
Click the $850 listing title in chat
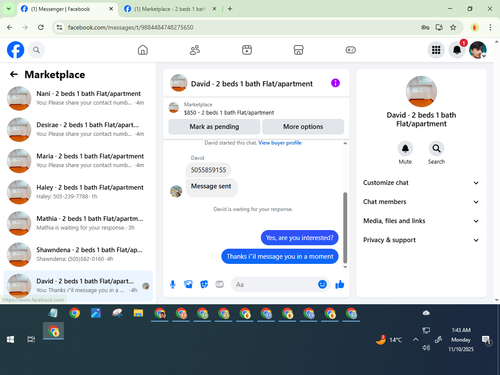coord(229,113)
